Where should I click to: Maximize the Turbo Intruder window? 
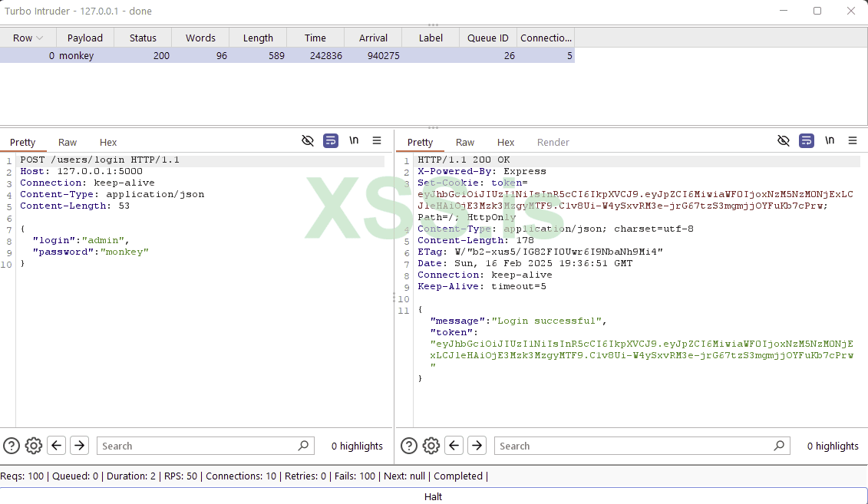pyautogui.click(x=817, y=11)
